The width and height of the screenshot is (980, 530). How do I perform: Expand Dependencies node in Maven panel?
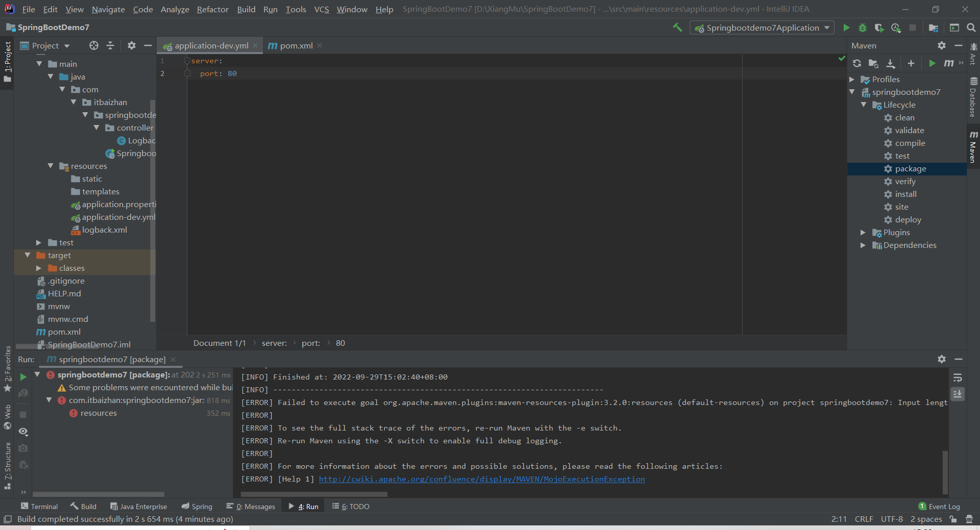click(x=863, y=245)
